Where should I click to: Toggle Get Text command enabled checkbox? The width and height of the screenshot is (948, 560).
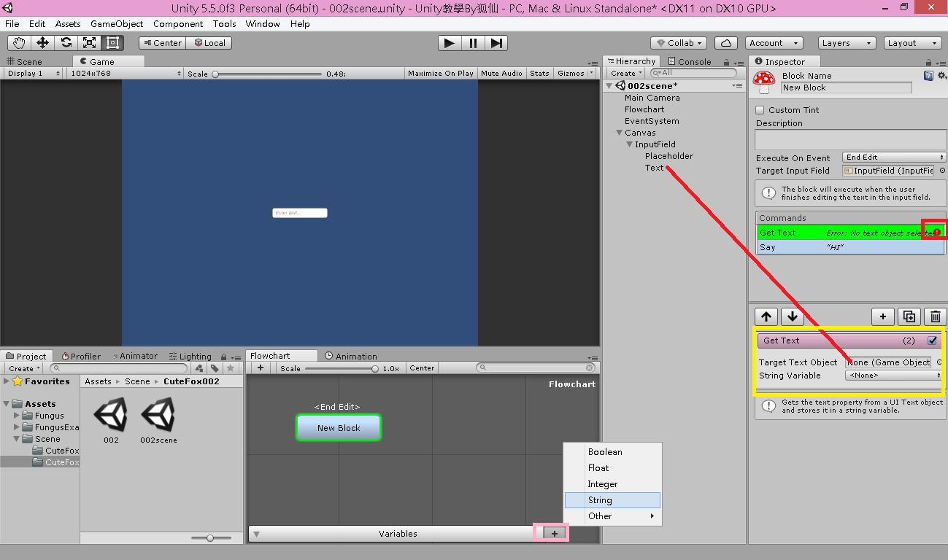(x=932, y=341)
